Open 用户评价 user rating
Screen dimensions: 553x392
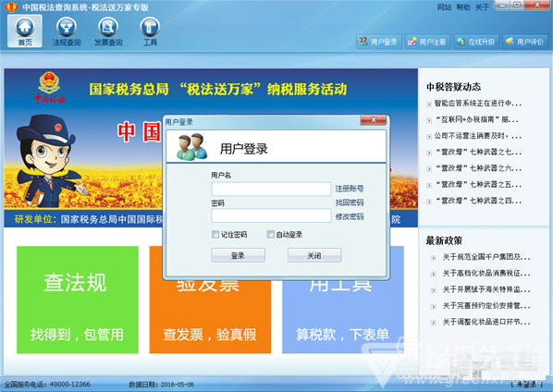[x=524, y=42]
